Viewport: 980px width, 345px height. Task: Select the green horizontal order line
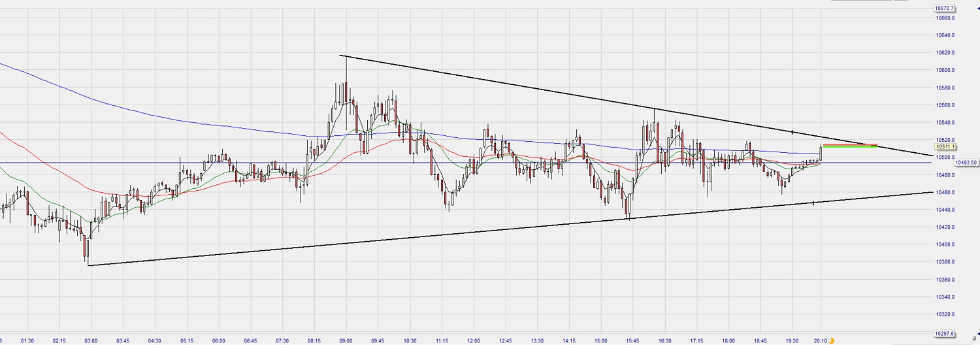pos(849,147)
